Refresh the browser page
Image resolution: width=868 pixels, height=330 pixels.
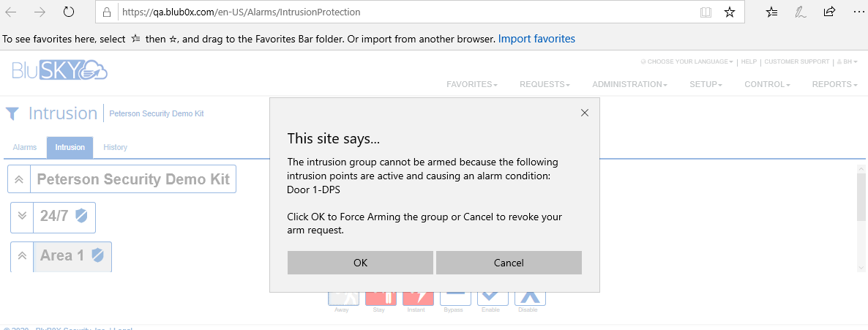click(x=69, y=12)
